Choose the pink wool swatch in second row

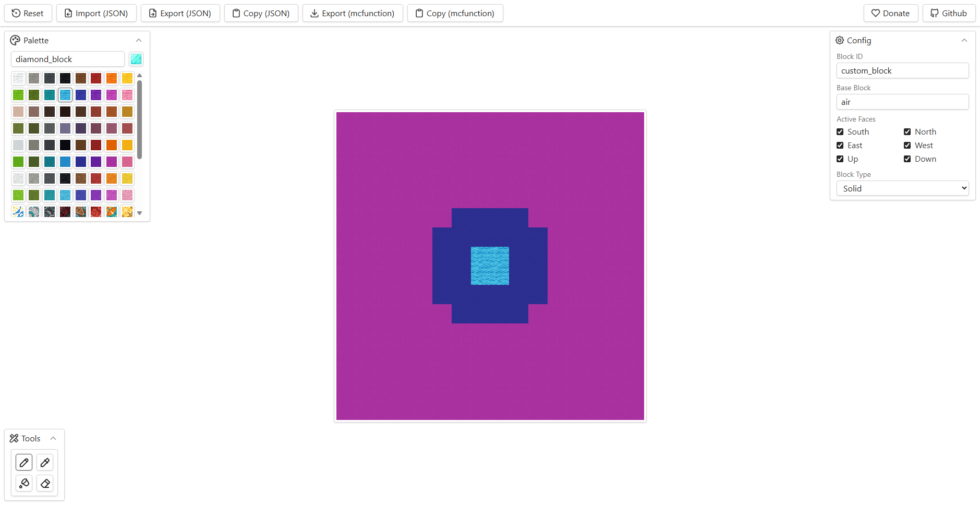click(x=127, y=94)
